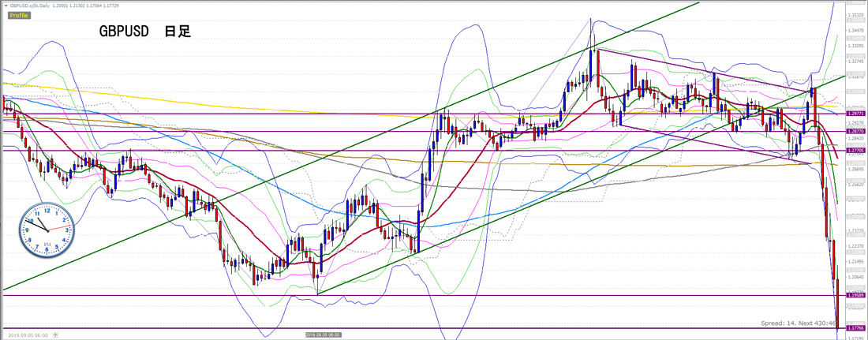Select the 1.19589 horizontal line price tag
868x340 pixels.
[855, 295]
